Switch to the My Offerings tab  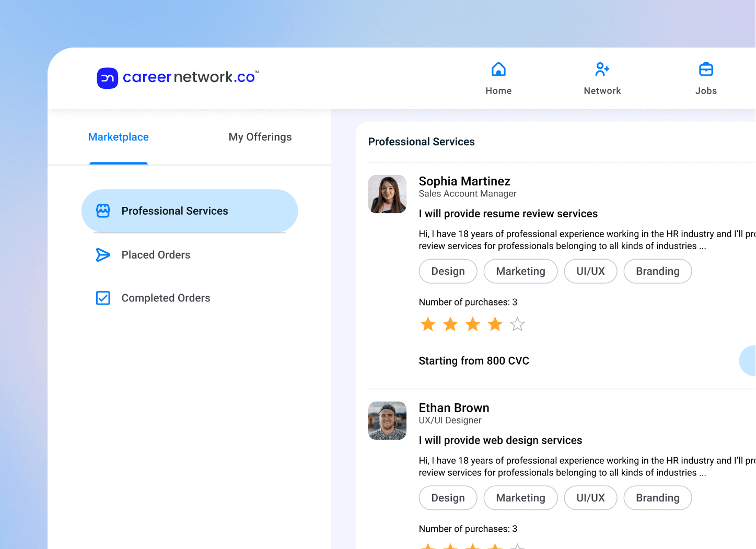coord(260,137)
